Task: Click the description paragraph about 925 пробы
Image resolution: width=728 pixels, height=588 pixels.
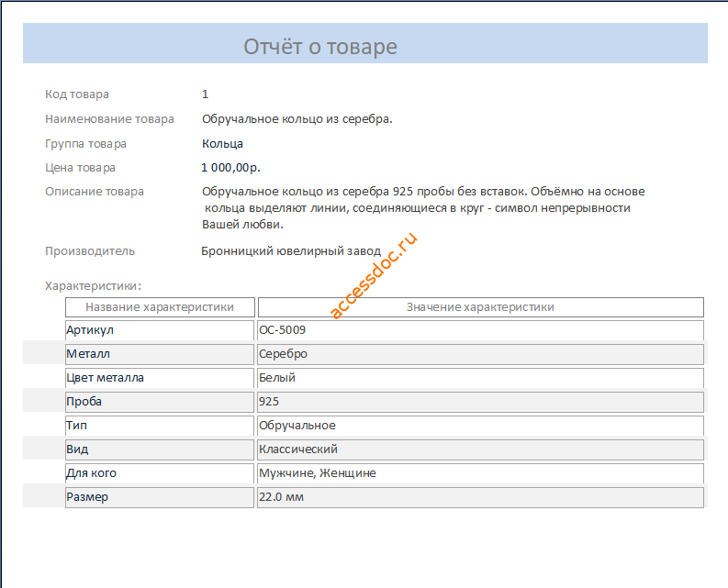Action: (x=423, y=208)
